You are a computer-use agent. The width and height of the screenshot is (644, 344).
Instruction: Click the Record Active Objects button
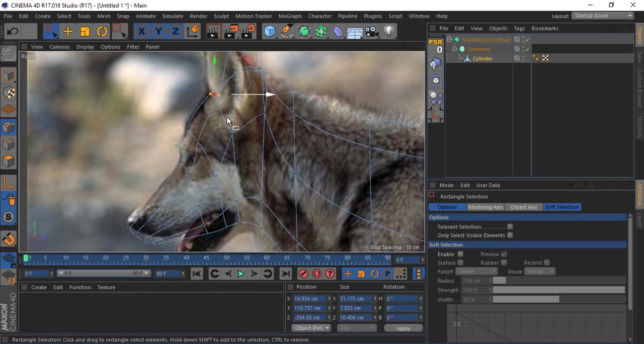tap(303, 274)
